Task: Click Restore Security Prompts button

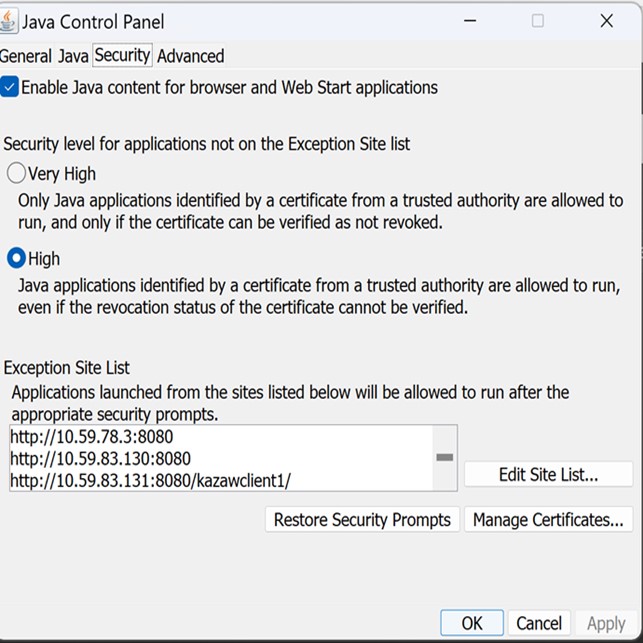Action: point(362,520)
